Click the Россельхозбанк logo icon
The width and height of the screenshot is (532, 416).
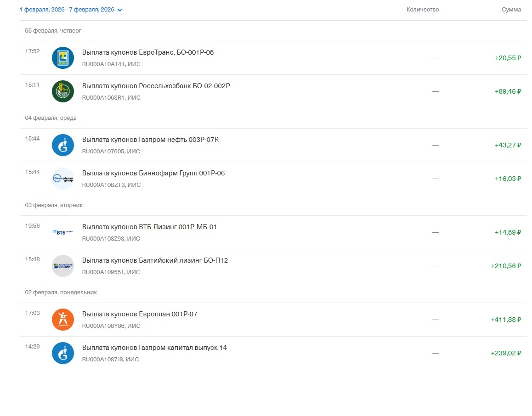(x=63, y=91)
